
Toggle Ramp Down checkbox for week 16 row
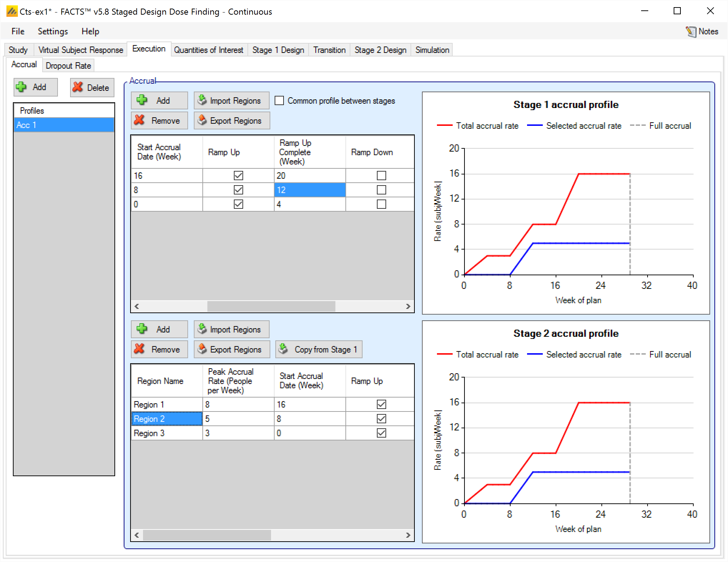[x=381, y=176]
